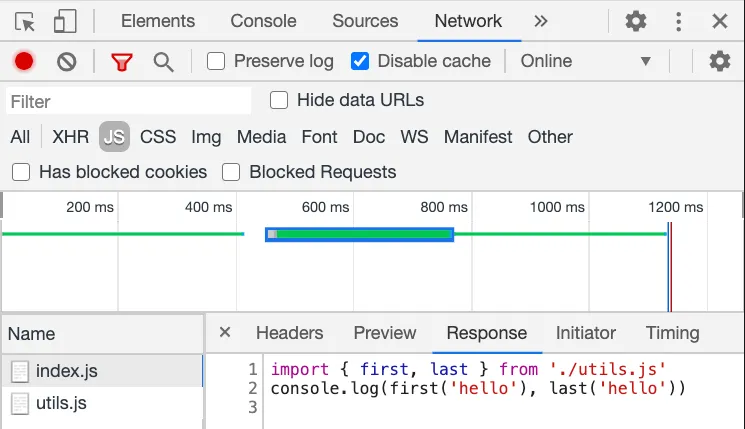Image resolution: width=745 pixels, height=429 pixels.
Task: Click the Filter text input field
Action: coord(128,101)
